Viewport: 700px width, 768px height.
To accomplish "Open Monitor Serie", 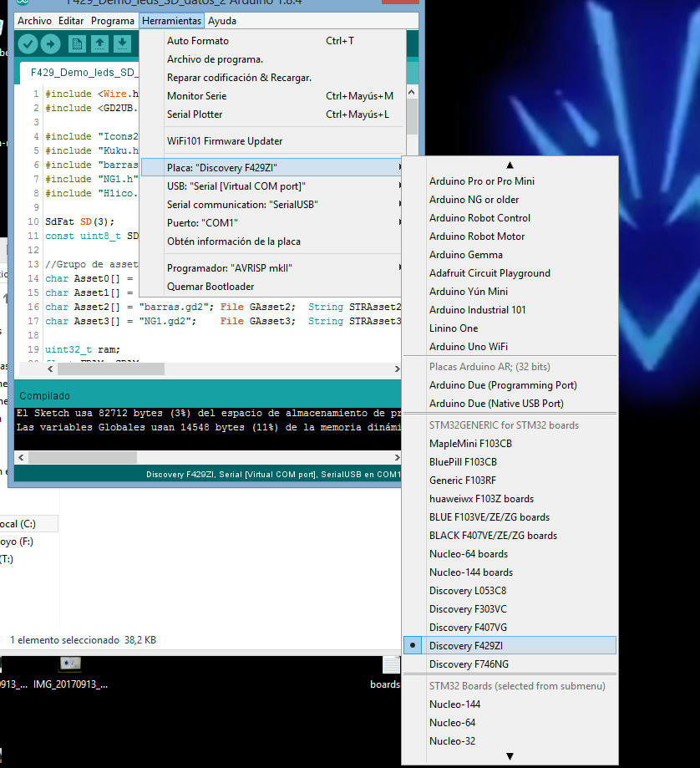I will [274, 96].
